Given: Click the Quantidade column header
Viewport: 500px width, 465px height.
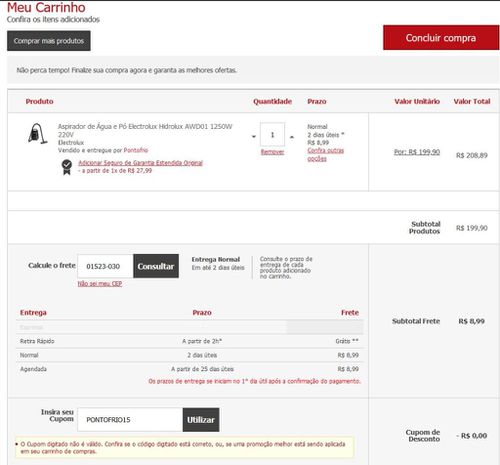Looking at the screenshot, I should click(272, 101).
